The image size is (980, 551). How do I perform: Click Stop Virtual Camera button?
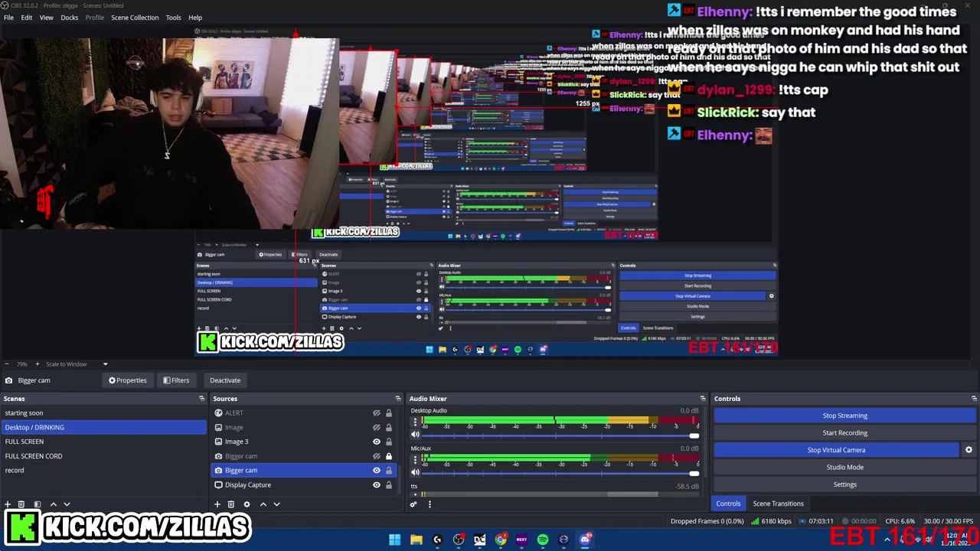coord(836,450)
